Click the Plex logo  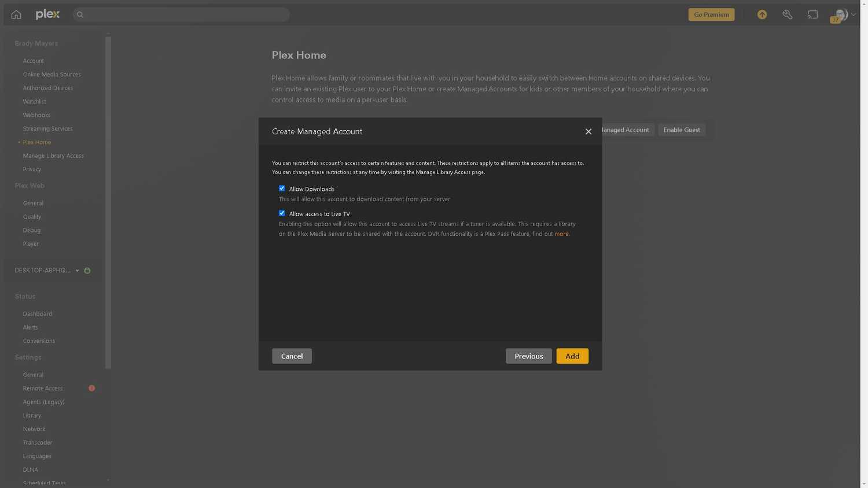click(47, 14)
